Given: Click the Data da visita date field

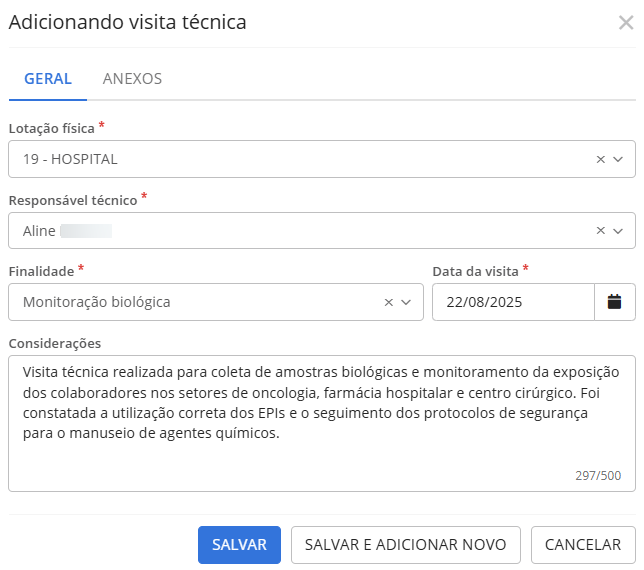Looking at the screenshot, I should pyautogui.click(x=512, y=302).
